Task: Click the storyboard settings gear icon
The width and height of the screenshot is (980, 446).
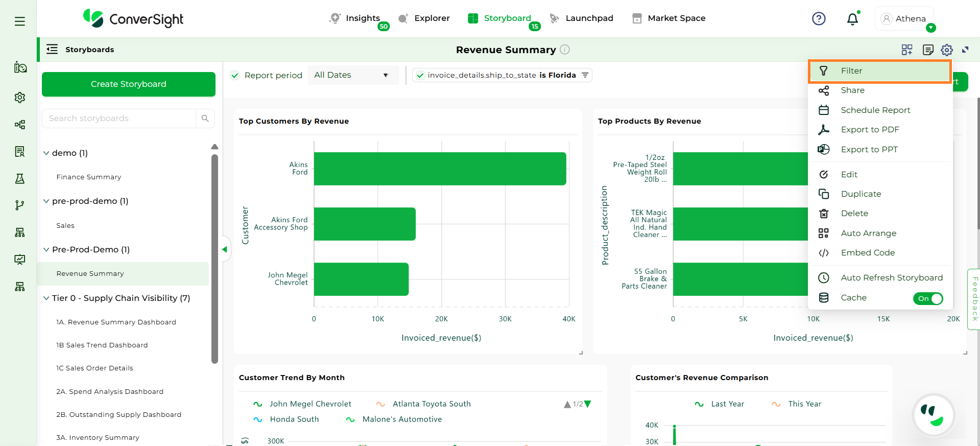Action: click(x=947, y=50)
